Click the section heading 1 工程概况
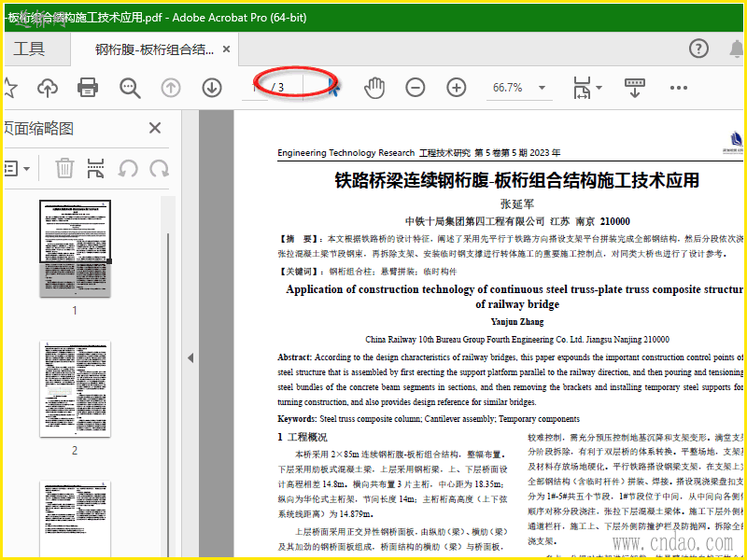This screenshot has width=747, height=560. pyautogui.click(x=303, y=437)
